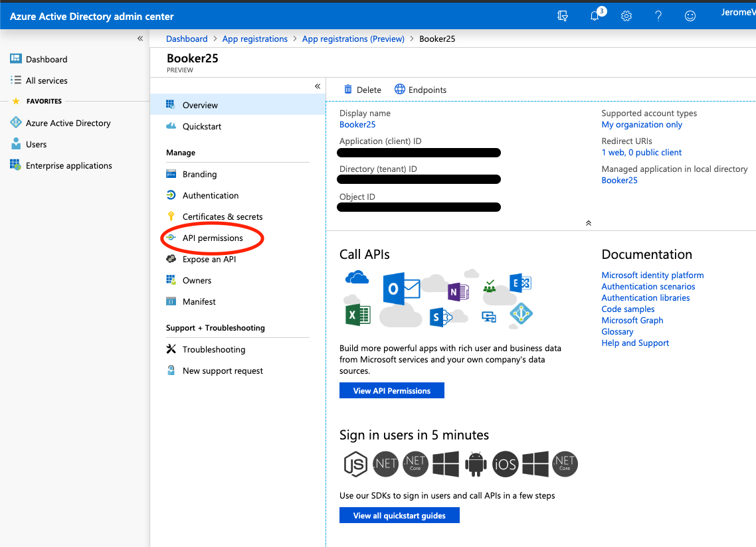Open App registrations from the breadcrumb
Screen dimensions: 756x547
click(x=255, y=39)
